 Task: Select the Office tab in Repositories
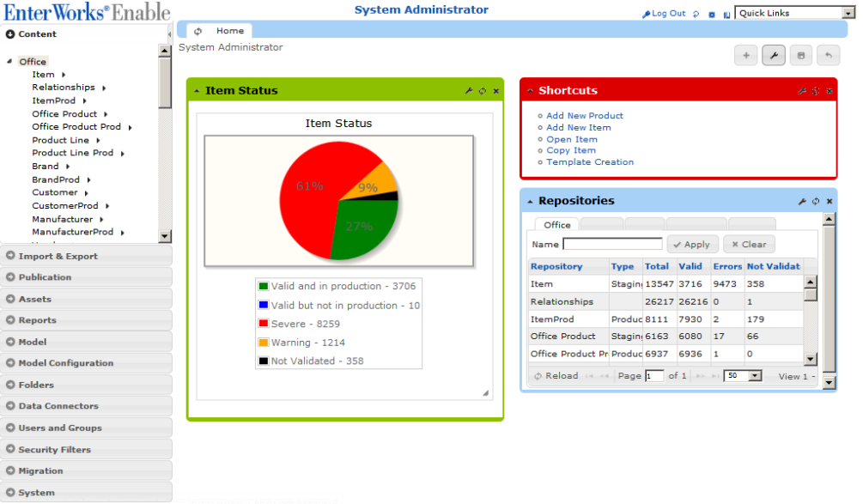(556, 224)
